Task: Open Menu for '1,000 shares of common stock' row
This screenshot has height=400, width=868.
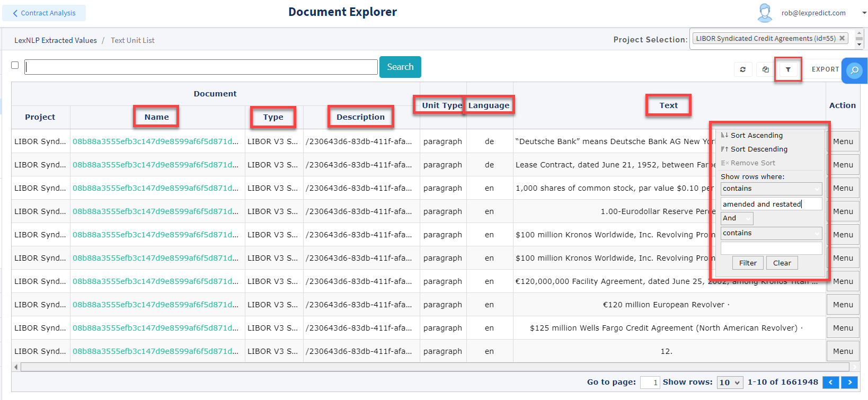Action: click(843, 188)
